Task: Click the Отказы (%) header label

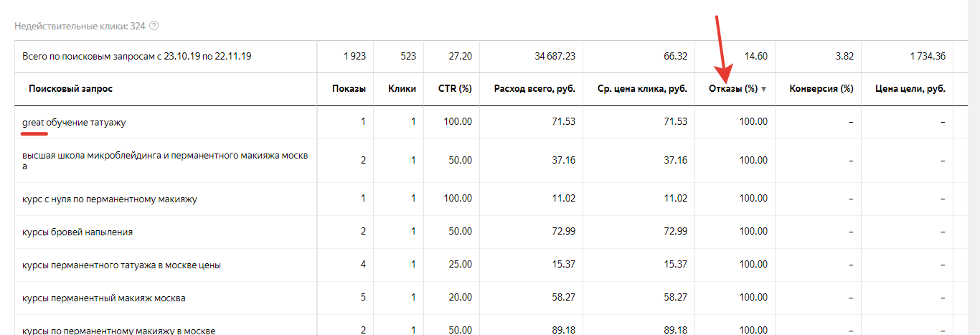Action: [x=732, y=89]
